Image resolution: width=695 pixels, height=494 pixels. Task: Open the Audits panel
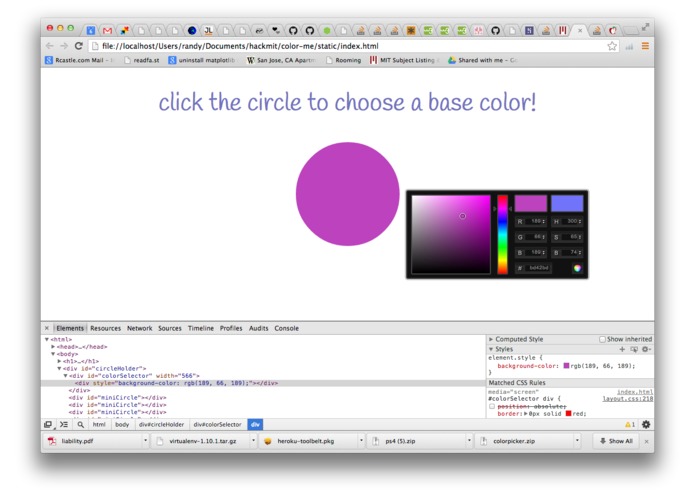coord(258,328)
